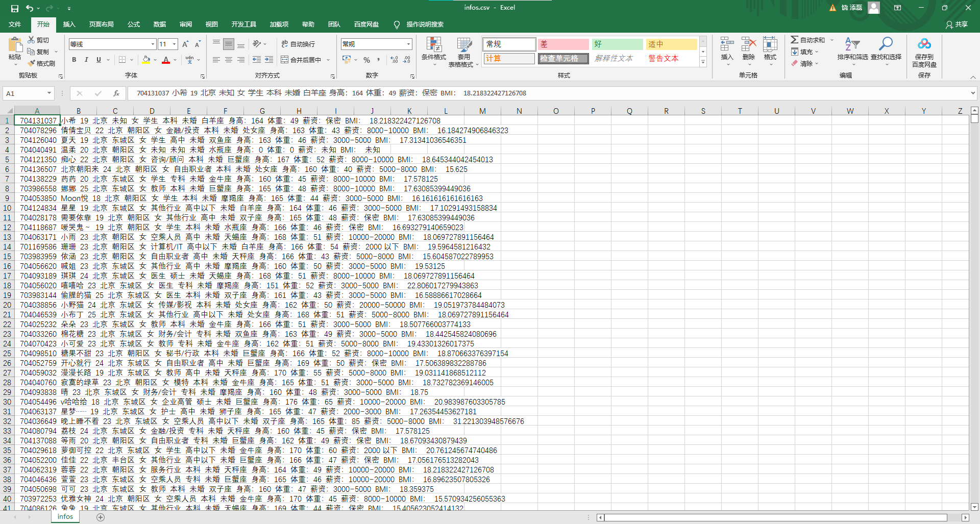
Task: Click the Paste clipboard icon
Action: click(x=15, y=45)
